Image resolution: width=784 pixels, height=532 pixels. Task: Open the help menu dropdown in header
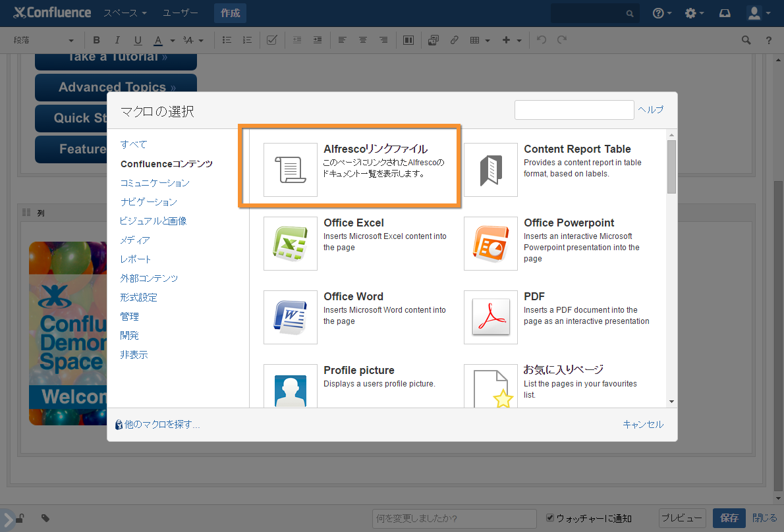point(662,13)
